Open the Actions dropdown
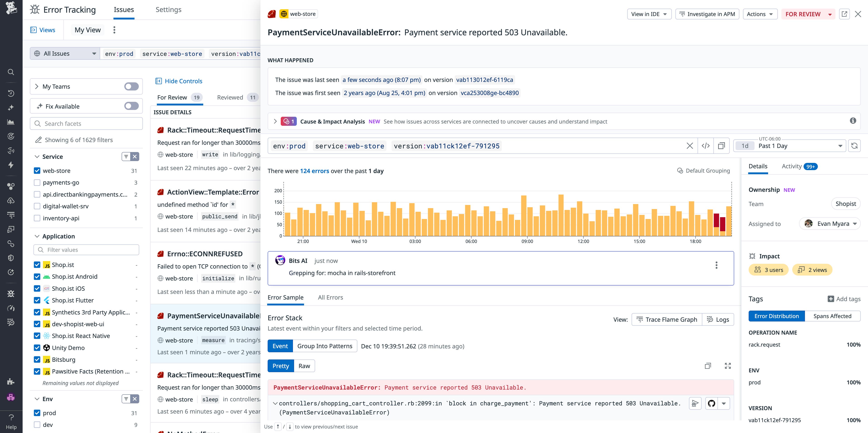The image size is (868, 433). point(760,14)
